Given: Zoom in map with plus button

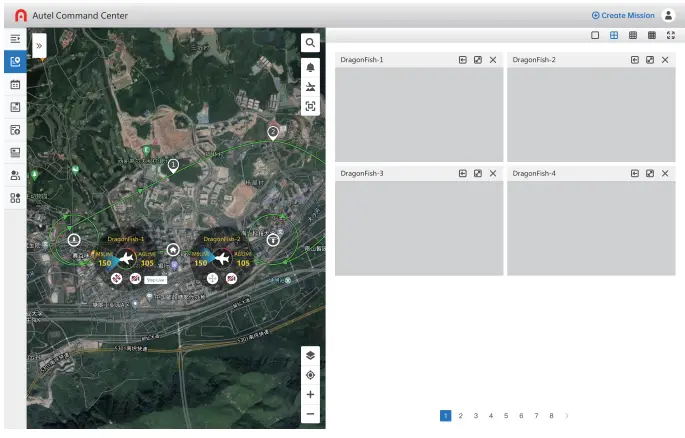Looking at the screenshot, I should pyautogui.click(x=310, y=394).
